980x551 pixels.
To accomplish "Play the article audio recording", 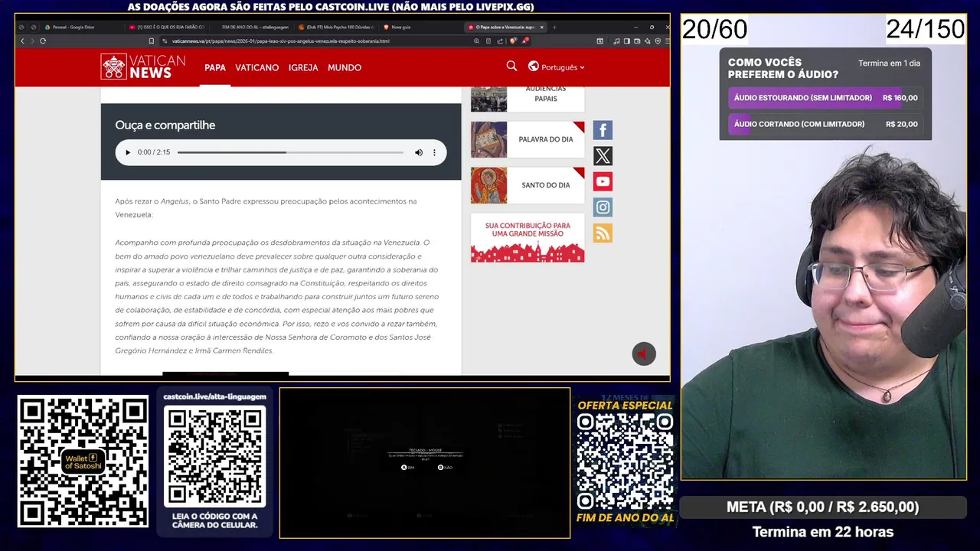I will point(128,152).
